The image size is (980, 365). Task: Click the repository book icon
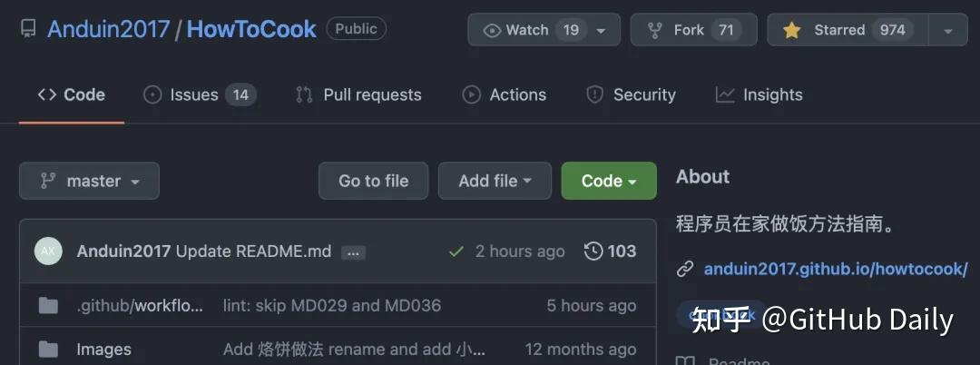point(28,29)
